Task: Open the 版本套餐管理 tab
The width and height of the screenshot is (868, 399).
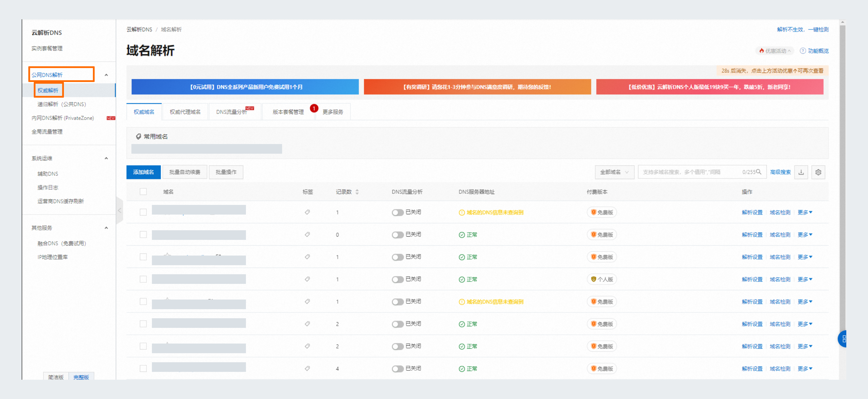Action: click(288, 112)
